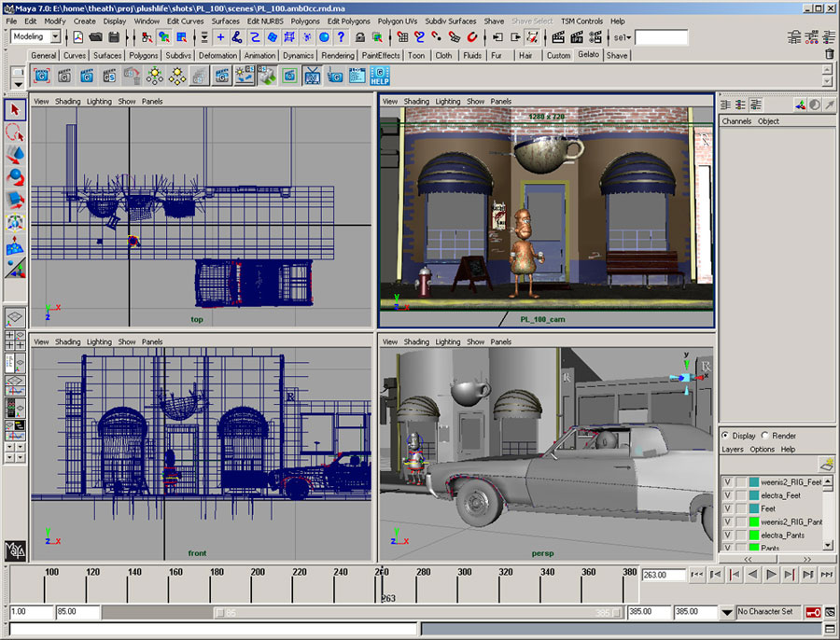Open the Panels menu in the top viewport
The image size is (840, 640).
[152, 101]
